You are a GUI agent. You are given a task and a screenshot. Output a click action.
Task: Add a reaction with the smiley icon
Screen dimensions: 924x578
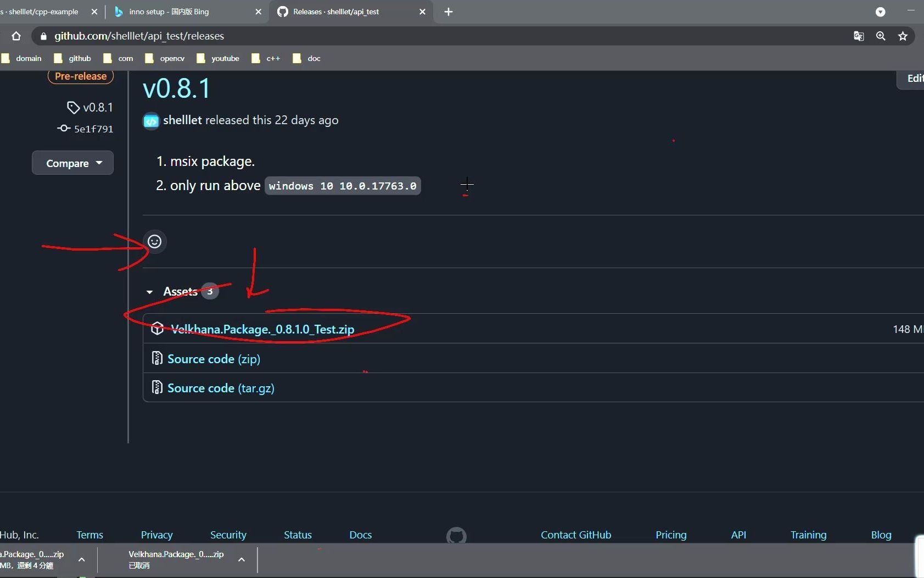tap(155, 242)
